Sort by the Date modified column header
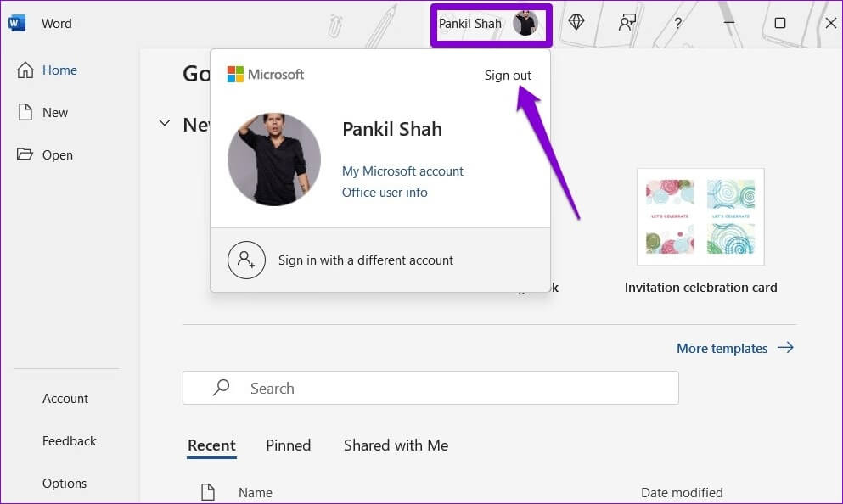This screenshot has width=843, height=504. pos(682,492)
